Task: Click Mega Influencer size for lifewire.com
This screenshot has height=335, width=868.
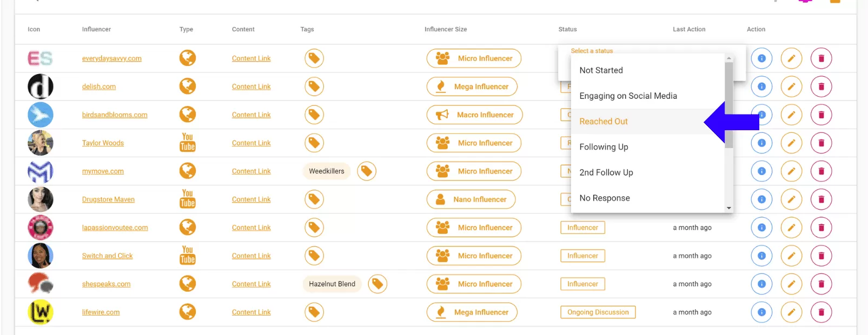Action: [x=472, y=312]
